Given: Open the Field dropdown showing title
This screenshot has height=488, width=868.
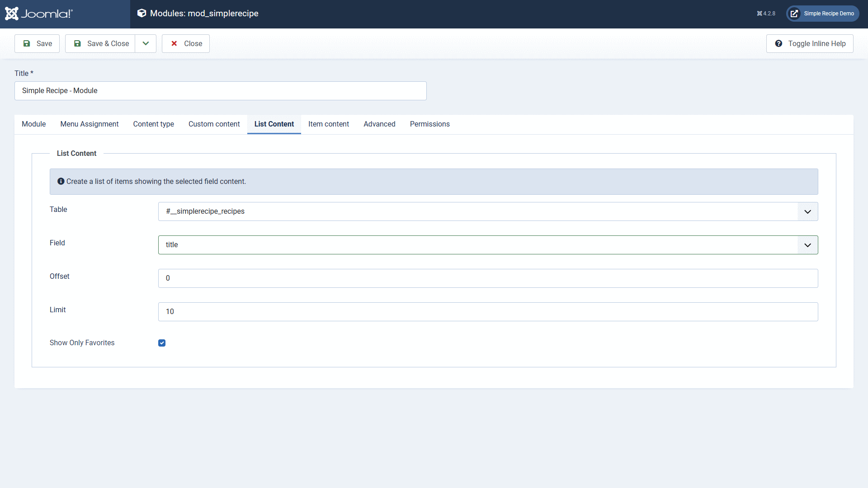Looking at the screenshot, I should tap(488, 245).
